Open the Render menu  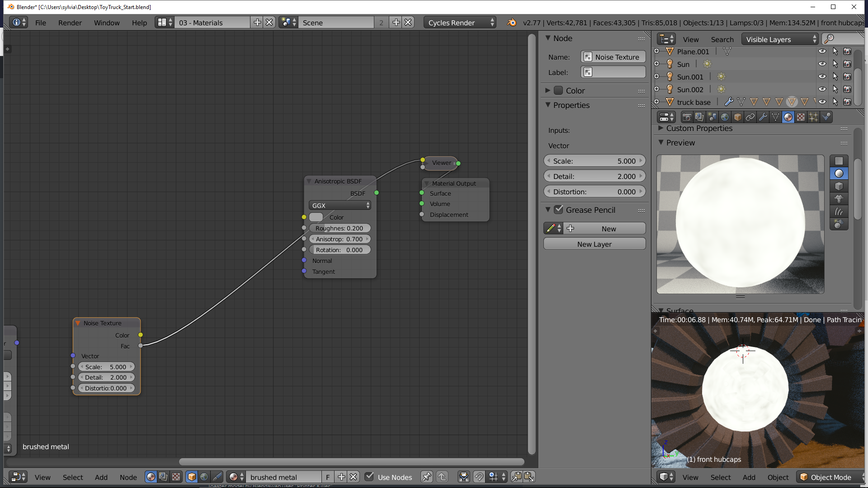[x=70, y=23]
